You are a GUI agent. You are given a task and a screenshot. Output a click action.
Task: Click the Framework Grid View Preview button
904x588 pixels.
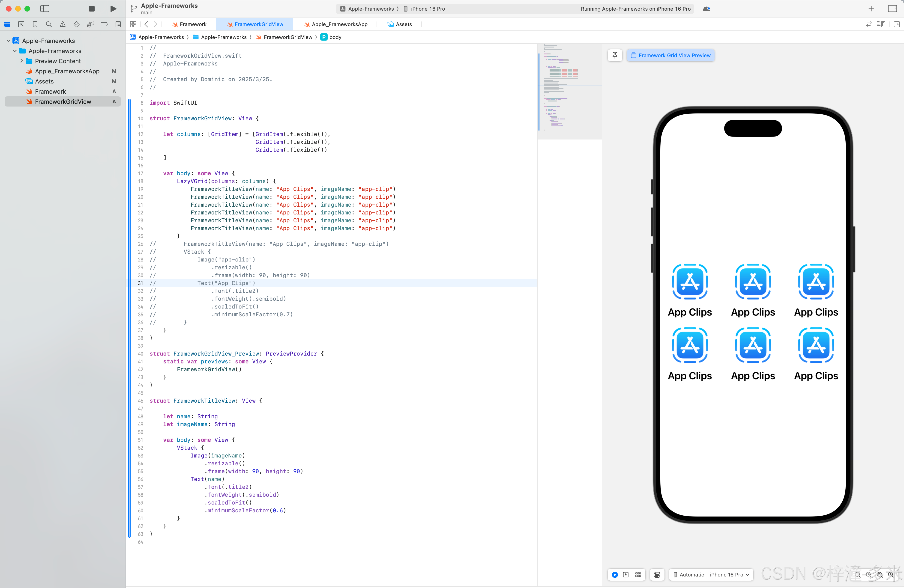[x=671, y=55]
